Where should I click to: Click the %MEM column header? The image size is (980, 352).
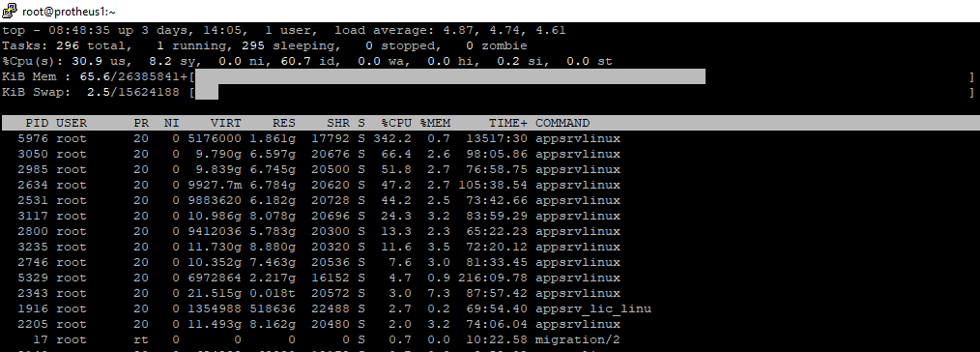point(435,123)
